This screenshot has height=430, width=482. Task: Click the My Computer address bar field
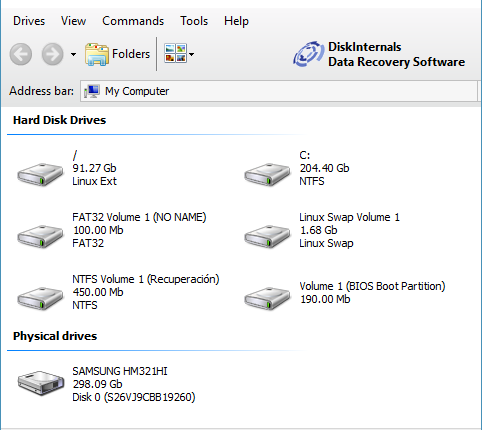279,91
